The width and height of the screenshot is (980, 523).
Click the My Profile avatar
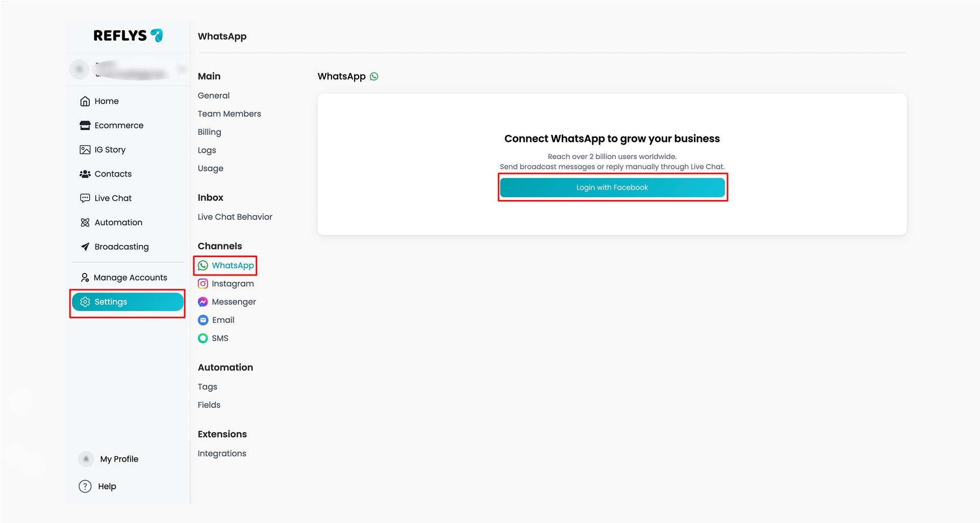coord(86,459)
